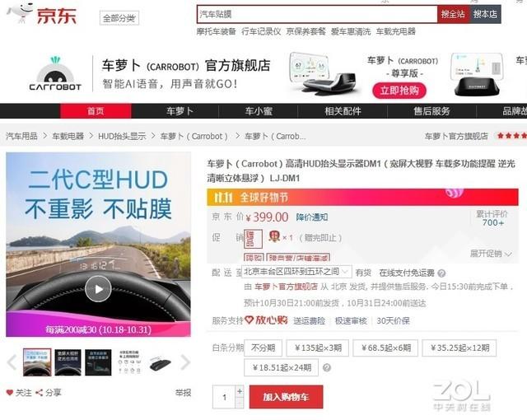Show next product thumbnails with right arrow
This screenshot has height=420, width=527.
click(185, 362)
